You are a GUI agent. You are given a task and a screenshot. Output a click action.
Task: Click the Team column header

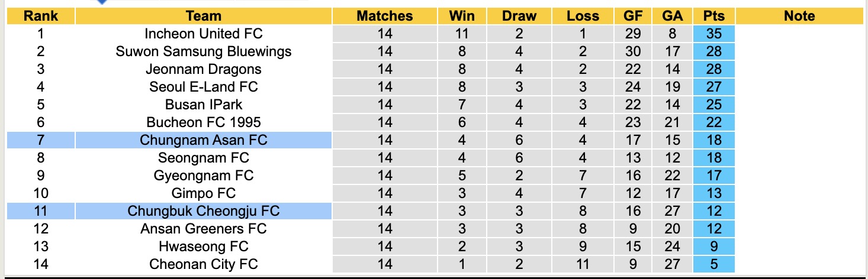(x=203, y=17)
